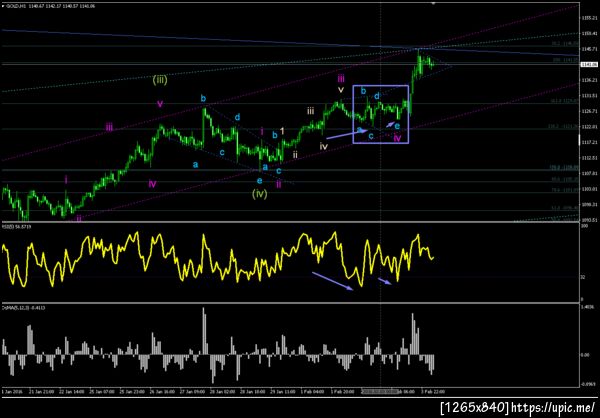Click price scale value 1155.21
This screenshot has height=418, width=600.
click(x=589, y=18)
